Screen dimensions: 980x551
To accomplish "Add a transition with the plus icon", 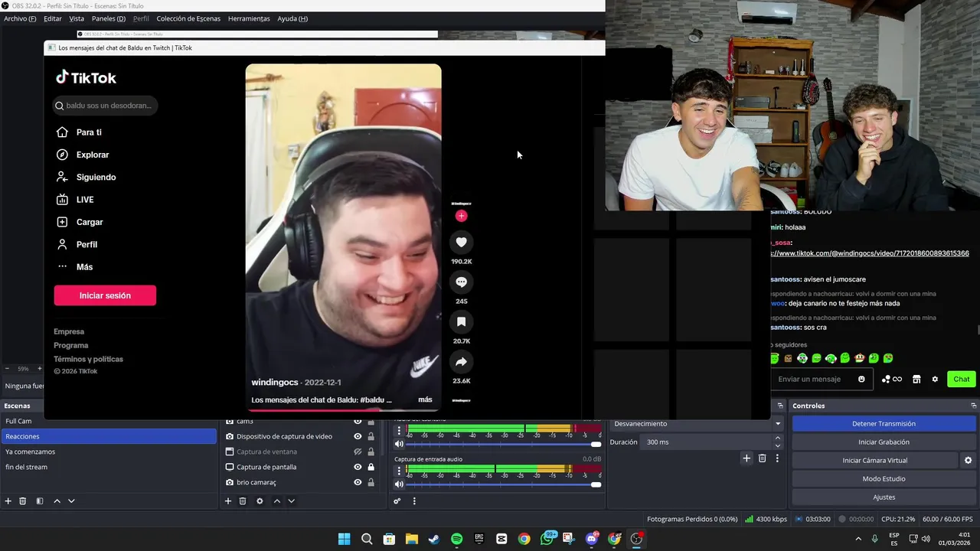I will point(746,458).
